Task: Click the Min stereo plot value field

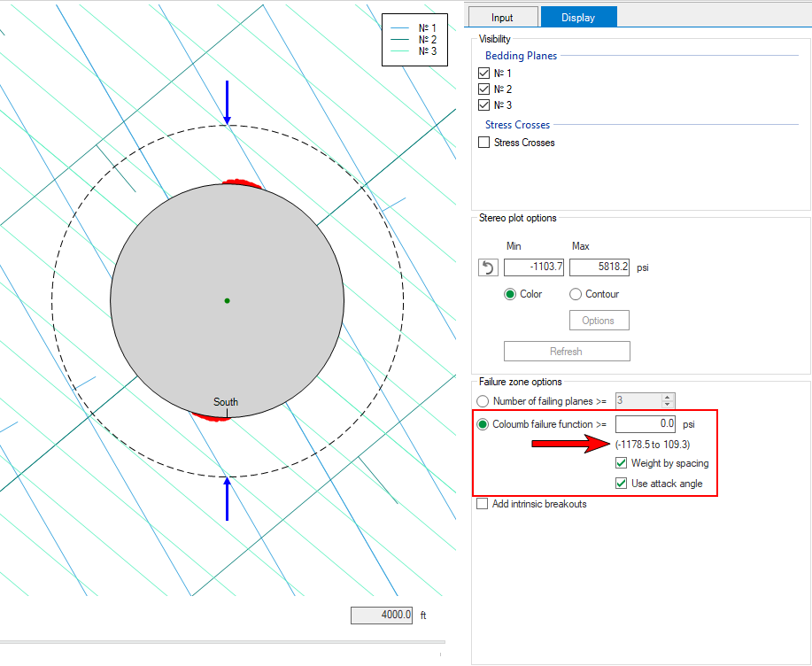Action: [534, 267]
